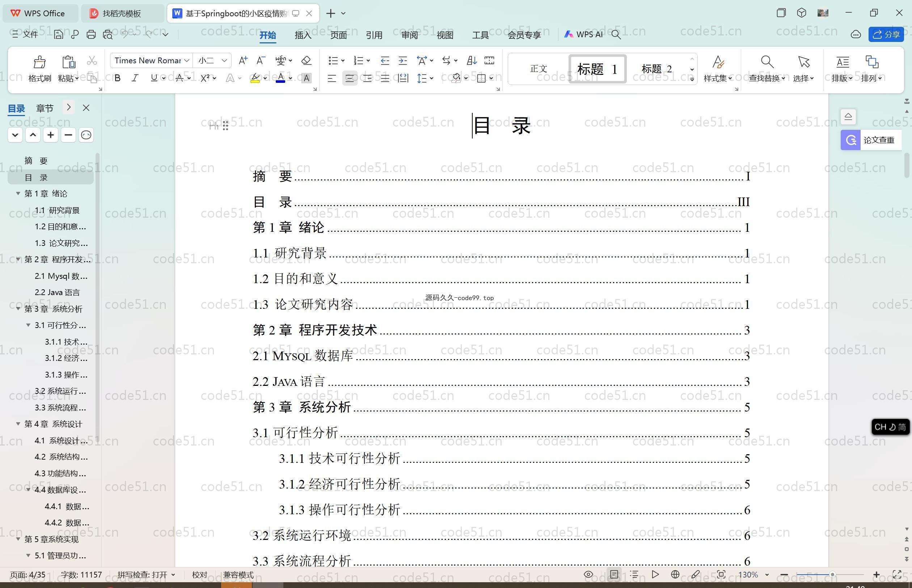This screenshot has width=912, height=588.
Task: Click the distributed alignment icon
Action: point(403,78)
